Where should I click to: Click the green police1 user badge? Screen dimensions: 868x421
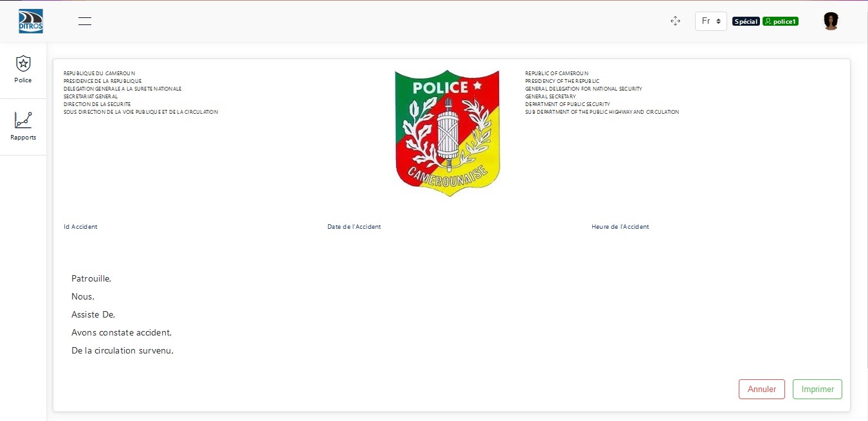pyautogui.click(x=781, y=21)
